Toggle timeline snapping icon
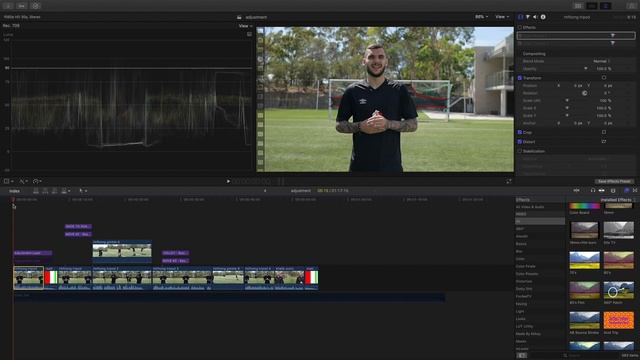Viewport: 640px width, 360px height. click(x=602, y=191)
